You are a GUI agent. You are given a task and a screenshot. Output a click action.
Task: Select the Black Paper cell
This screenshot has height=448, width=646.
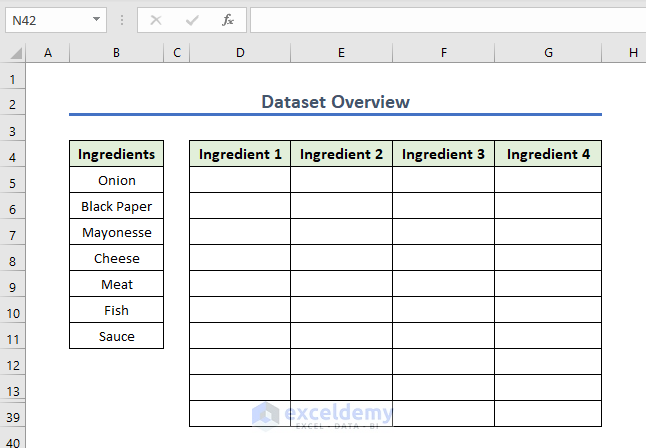116,207
